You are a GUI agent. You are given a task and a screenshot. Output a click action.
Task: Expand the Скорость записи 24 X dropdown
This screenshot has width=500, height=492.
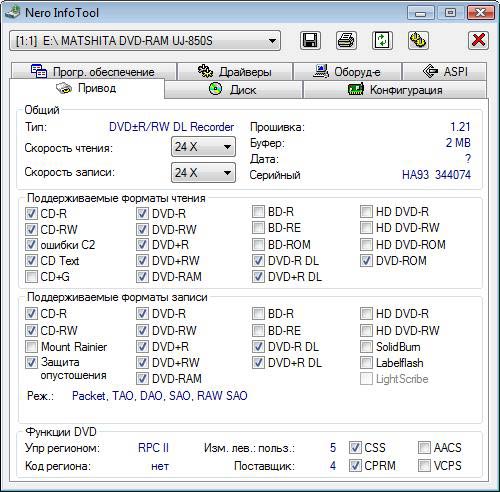(x=203, y=173)
